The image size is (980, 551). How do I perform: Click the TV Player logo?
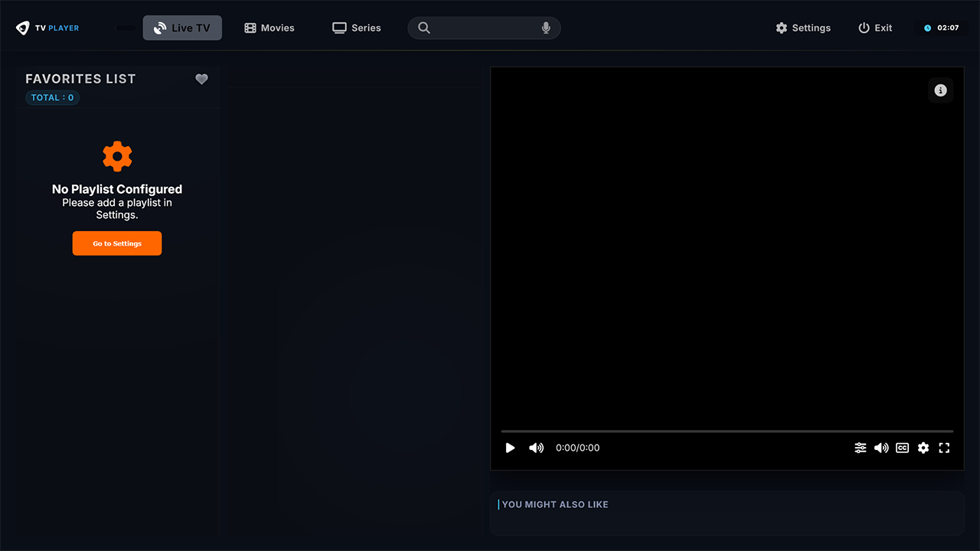tap(47, 28)
